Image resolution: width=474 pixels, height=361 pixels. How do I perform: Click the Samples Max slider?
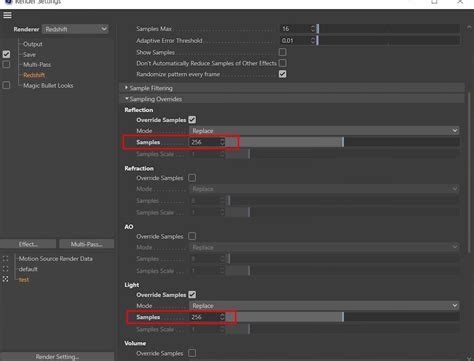pos(388,29)
